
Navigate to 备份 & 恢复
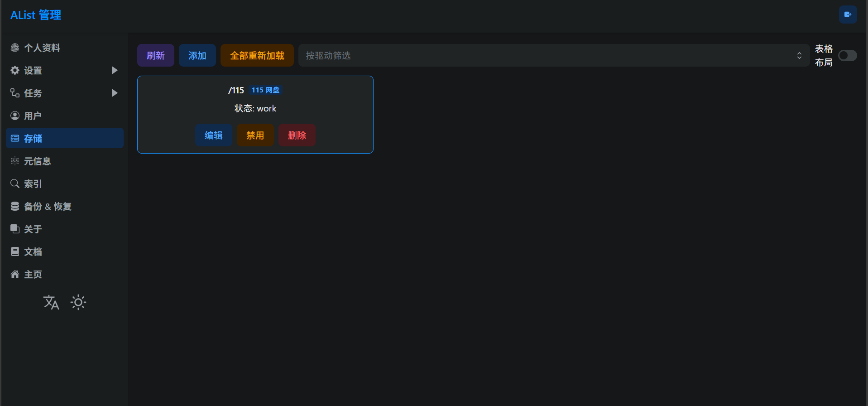65,206
